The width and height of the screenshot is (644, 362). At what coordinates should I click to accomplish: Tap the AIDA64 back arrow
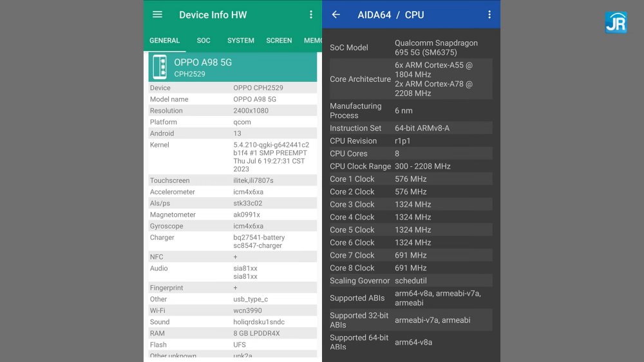pos(336,15)
